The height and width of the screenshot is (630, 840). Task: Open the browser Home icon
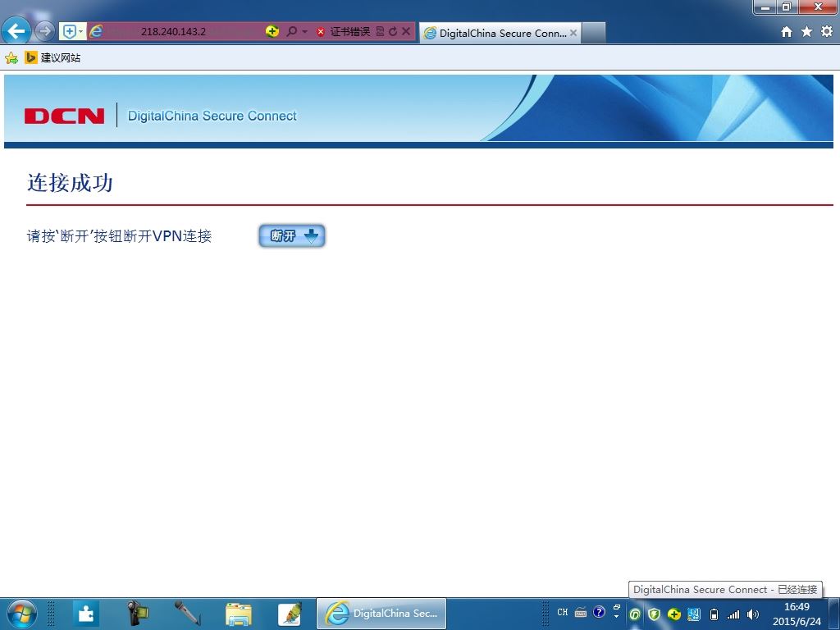point(787,32)
